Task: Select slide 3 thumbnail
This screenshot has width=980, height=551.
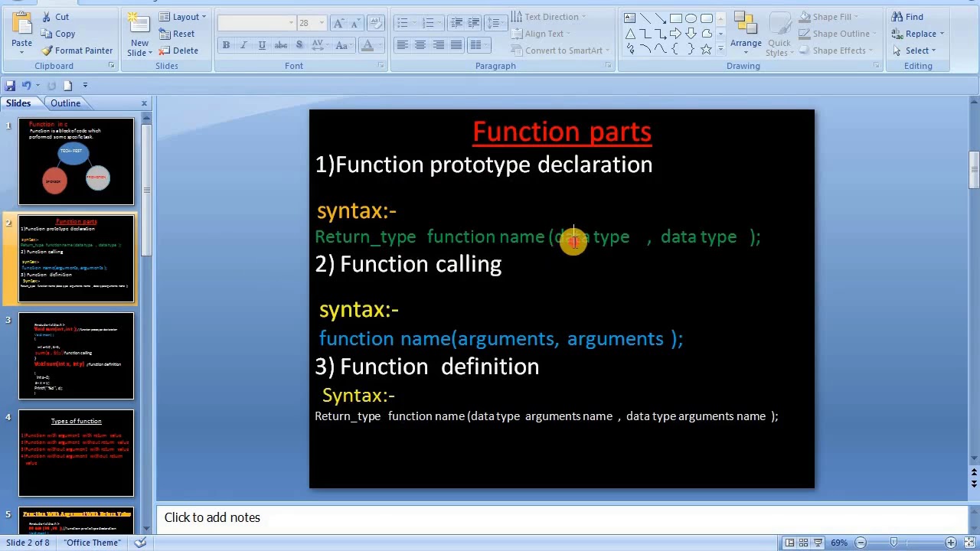Action: [76, 356]
